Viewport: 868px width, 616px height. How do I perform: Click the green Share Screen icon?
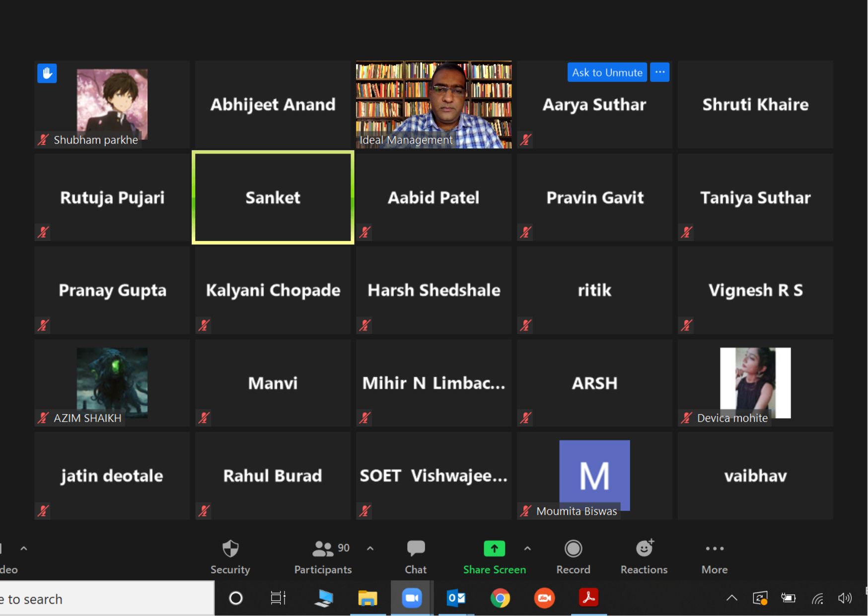(494, 548)
